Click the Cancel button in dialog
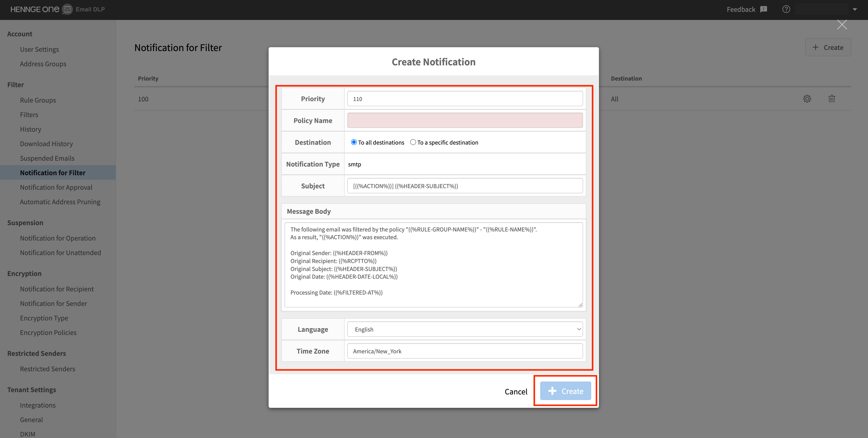 point(516,391)
